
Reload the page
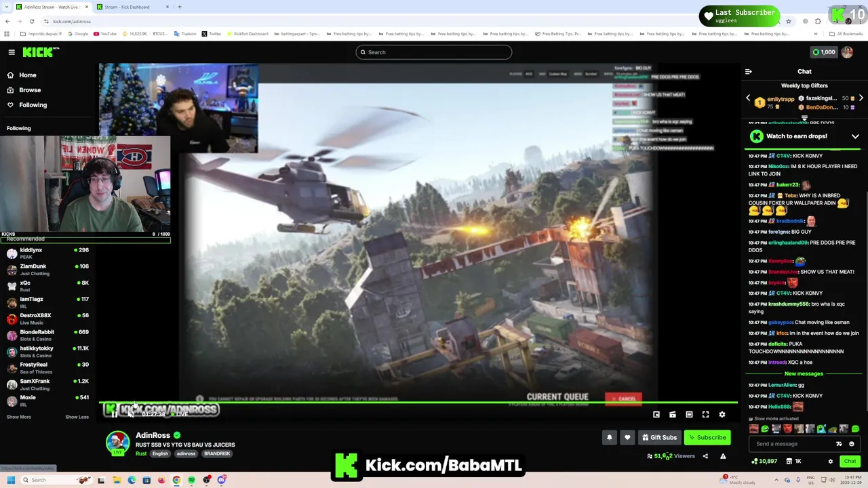tap(31, 21)
